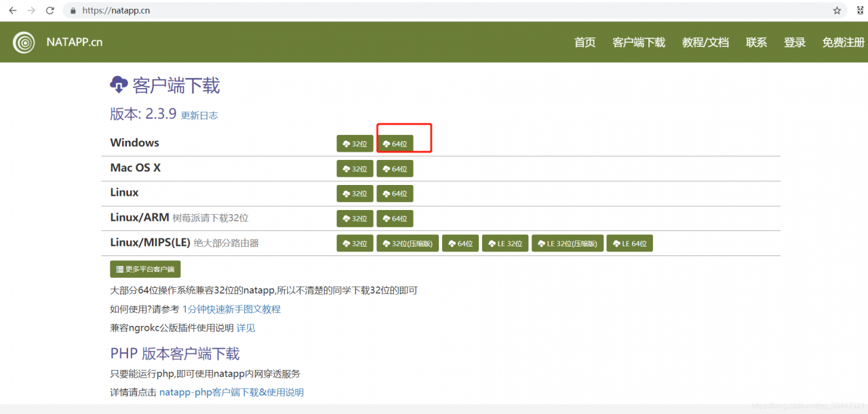Click the Linux/ARM row label
The image size is (868, 414).
pyautogui.click(x=140, y=218)
